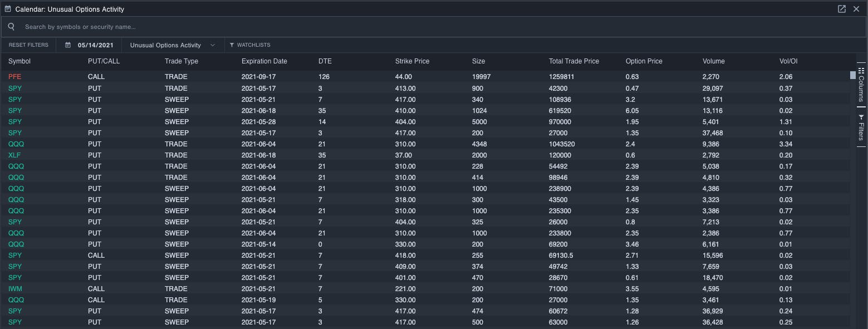Click the Watchlists filter funnel icon
This screenshot has width=868, height=329.
pos(232,45)
